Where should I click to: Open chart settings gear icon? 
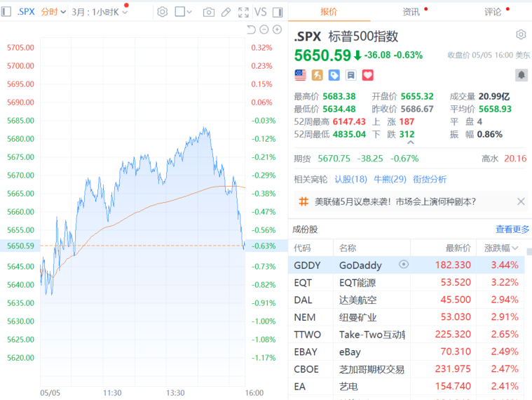[x=162, y=12]
